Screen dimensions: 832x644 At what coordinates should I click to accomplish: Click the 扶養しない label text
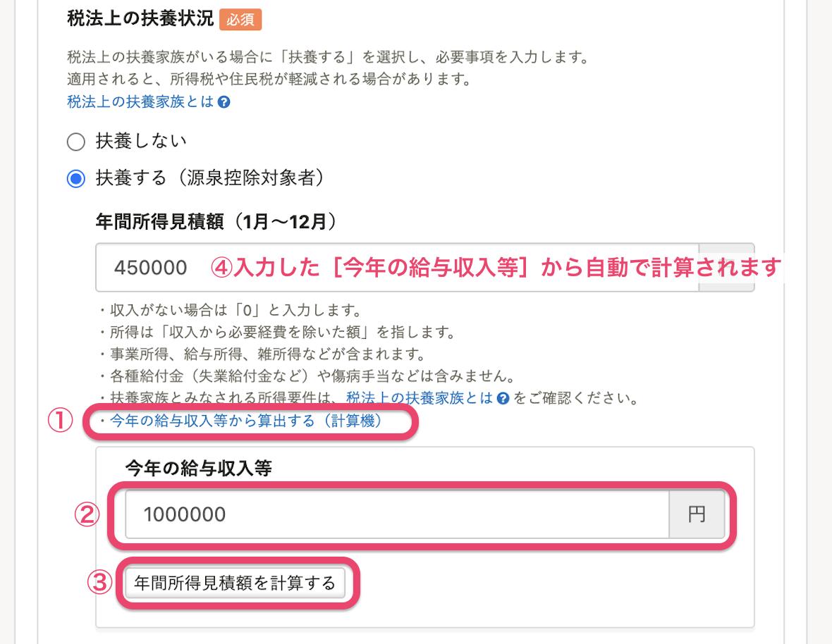141,141
